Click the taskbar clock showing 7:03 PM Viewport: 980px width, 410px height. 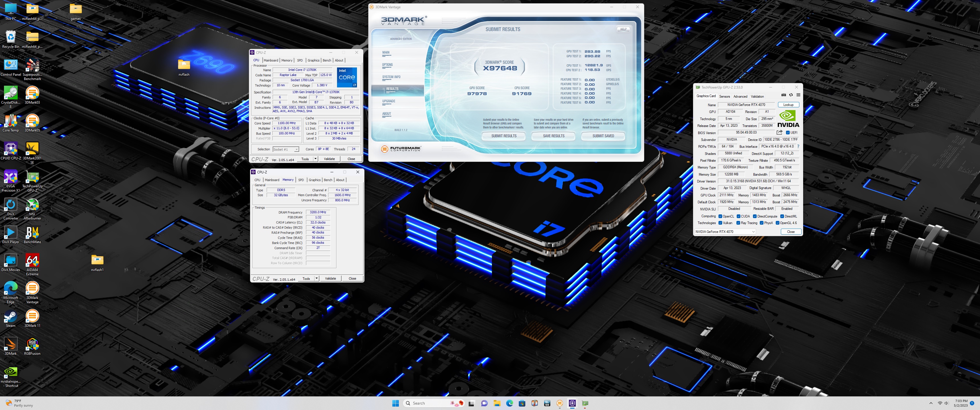point(961,403)
